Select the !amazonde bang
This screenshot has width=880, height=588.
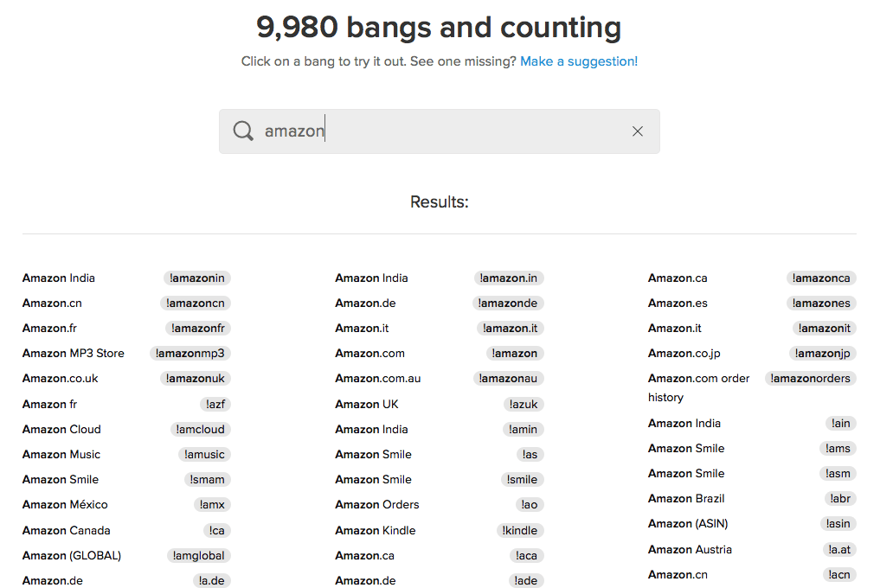coord(508,303)
